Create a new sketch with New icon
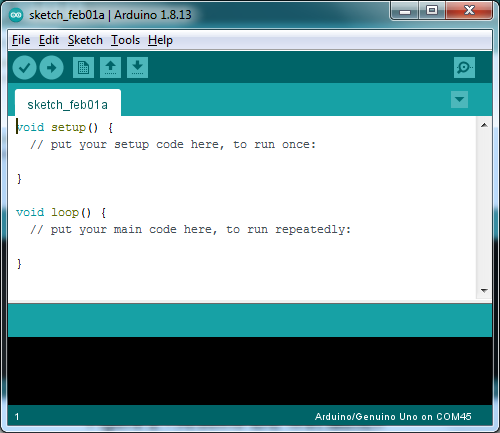Image resolution: width=500 pixels, height=433 pixels. pos(83,68)
